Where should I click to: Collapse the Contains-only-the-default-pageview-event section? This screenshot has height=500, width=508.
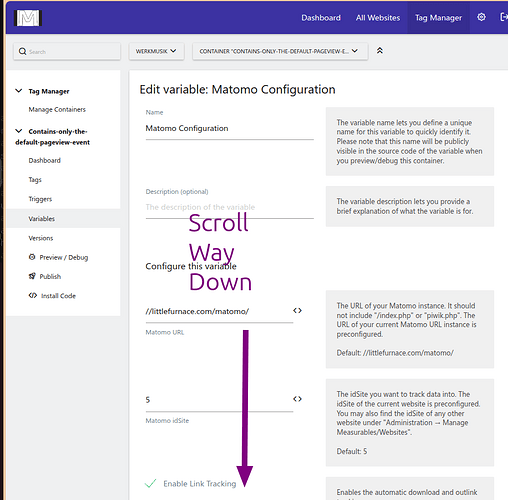click(19, 131)
